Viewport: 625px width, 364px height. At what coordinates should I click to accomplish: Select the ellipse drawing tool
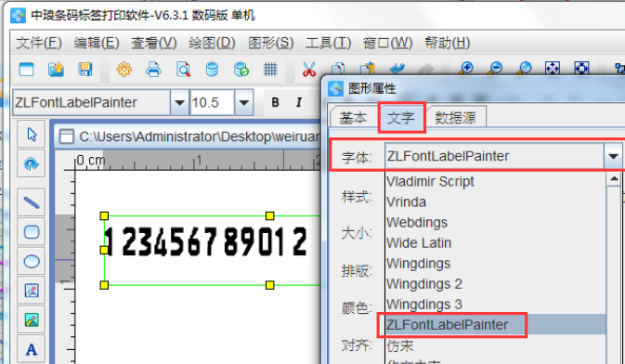[x=32, y=261]
